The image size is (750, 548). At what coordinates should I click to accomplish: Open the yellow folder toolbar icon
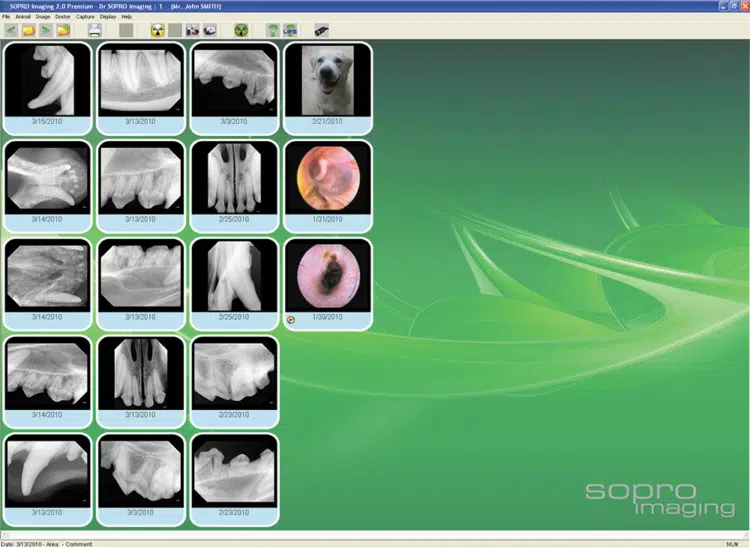pyautogui.click(x=28, y=30)
